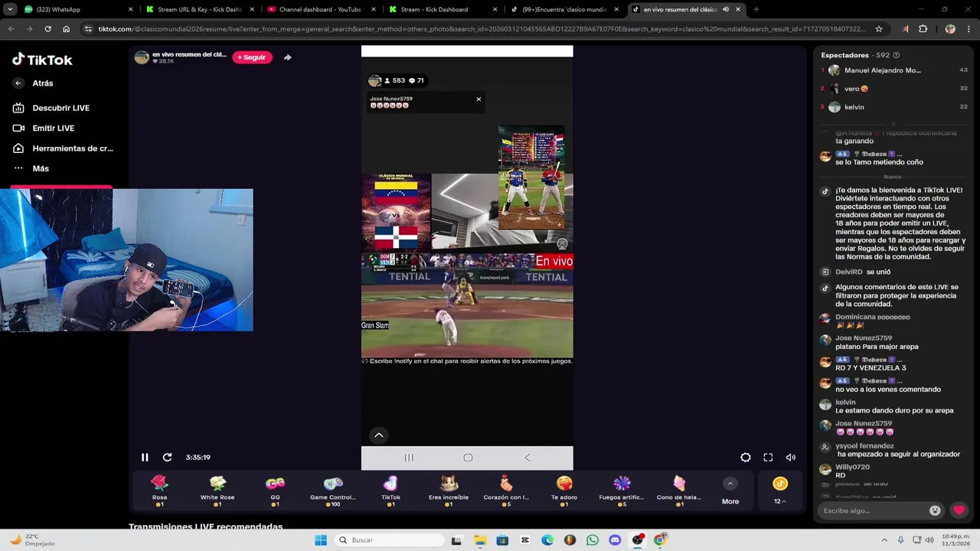Tap the phone back navigation arrow
This screenshot has height=551, width=980.
click(527, 458)
